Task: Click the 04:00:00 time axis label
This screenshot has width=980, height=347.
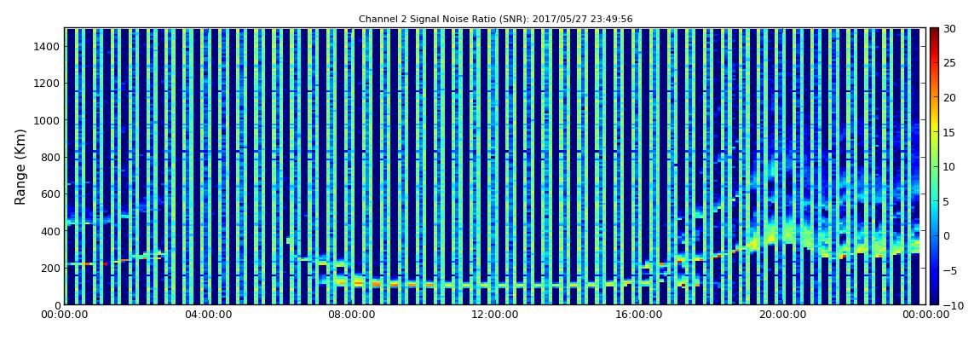Action: [x=207, y=315]
